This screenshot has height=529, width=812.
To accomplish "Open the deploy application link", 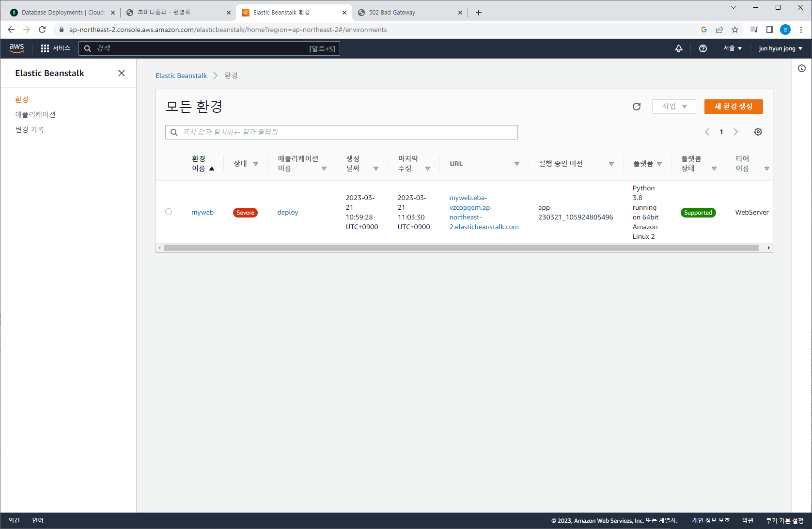I will pyautogui.click(x=288, y=212).
